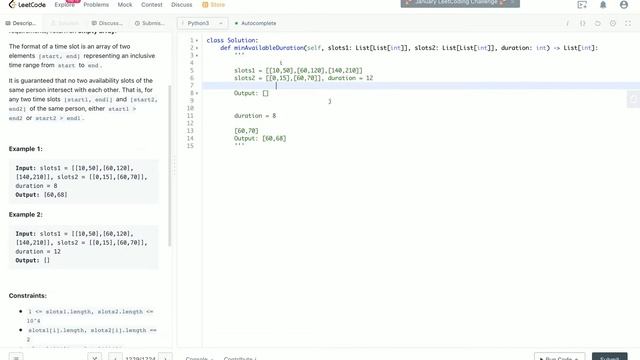The width and height of the screenshot is (640, 360).
Task: Open the Problems menu item
Action: (x=96, y=5)
